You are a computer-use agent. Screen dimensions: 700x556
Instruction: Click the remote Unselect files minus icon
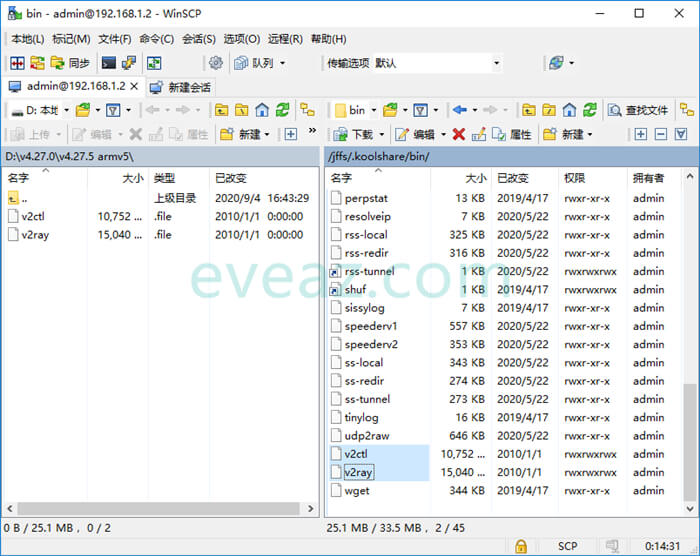(661, 134)
